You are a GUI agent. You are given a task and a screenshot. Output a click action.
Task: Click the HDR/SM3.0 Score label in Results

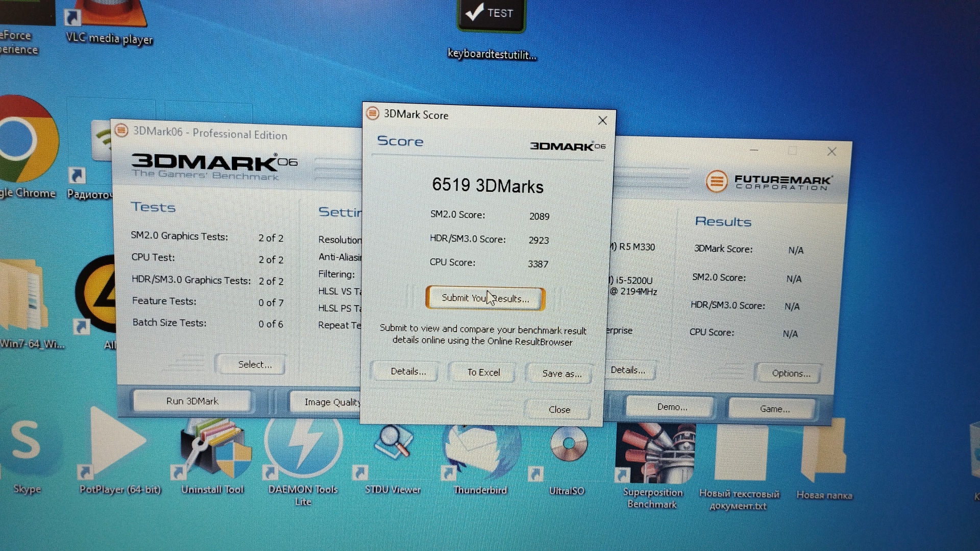(728, 305)
